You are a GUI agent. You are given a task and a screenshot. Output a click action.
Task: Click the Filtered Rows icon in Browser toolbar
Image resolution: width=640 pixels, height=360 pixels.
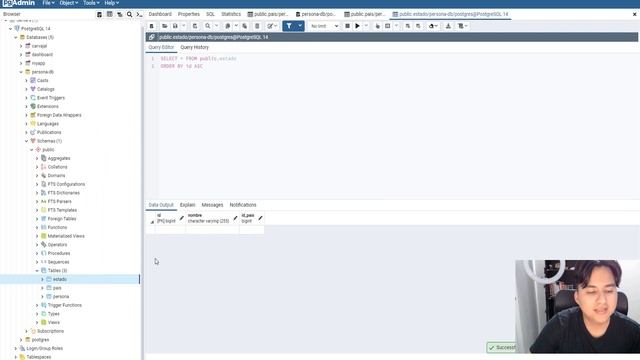[x=120, y=14]
